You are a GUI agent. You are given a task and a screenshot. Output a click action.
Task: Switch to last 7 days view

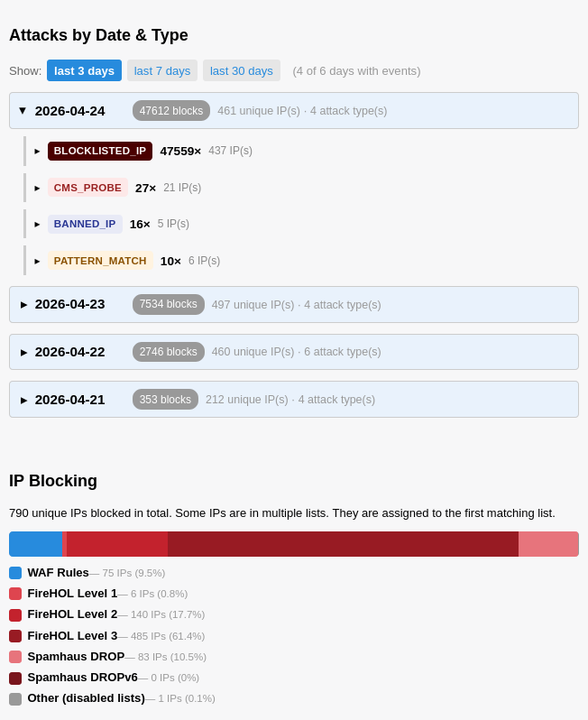(162, 70)
